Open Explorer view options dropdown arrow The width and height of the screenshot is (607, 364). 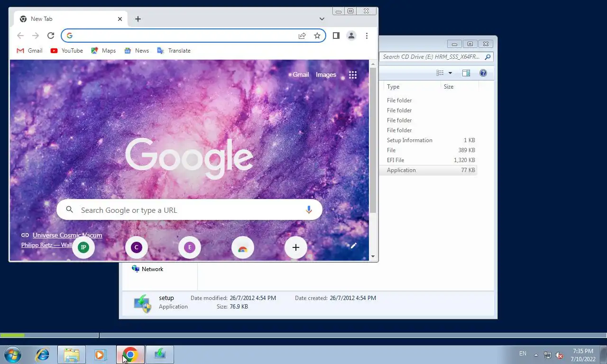tap(450, 73)
